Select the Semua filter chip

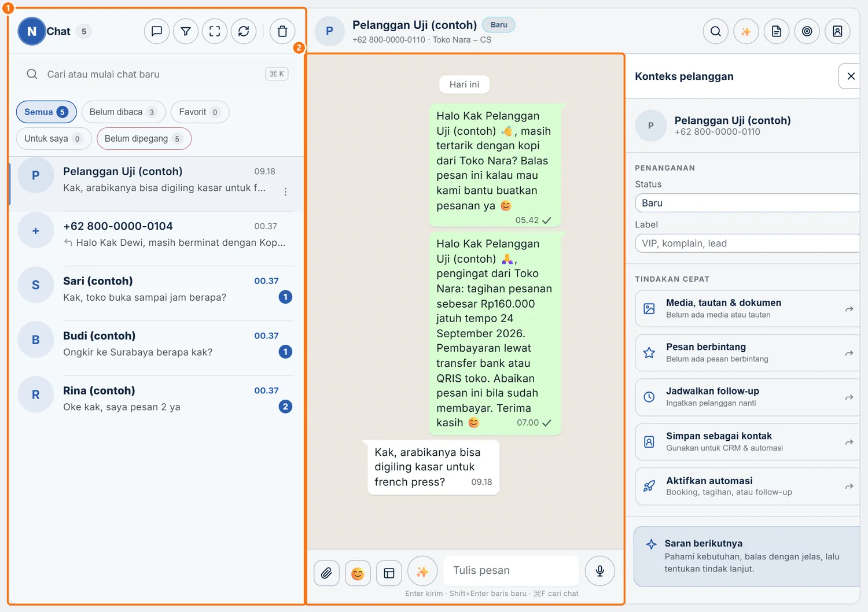(46, 112)
